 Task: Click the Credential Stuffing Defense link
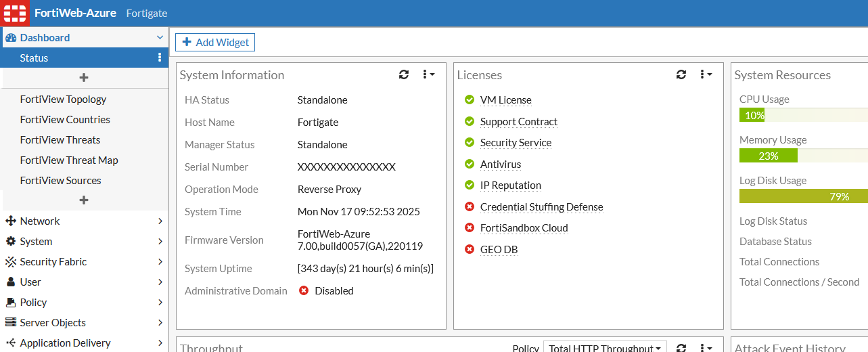[x=541, y=207]
